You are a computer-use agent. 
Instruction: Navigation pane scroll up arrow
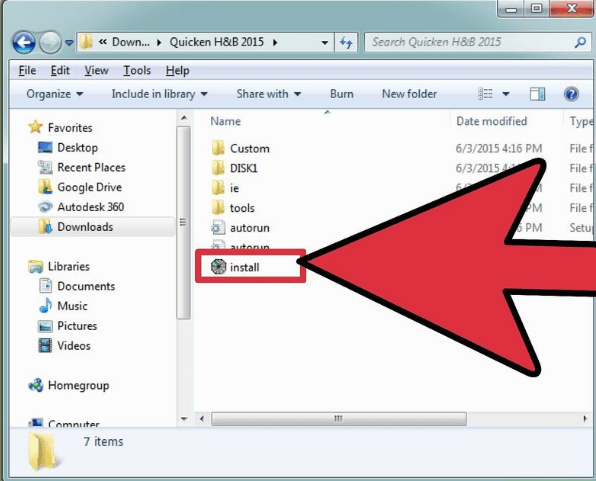click(x=184, y=118)
